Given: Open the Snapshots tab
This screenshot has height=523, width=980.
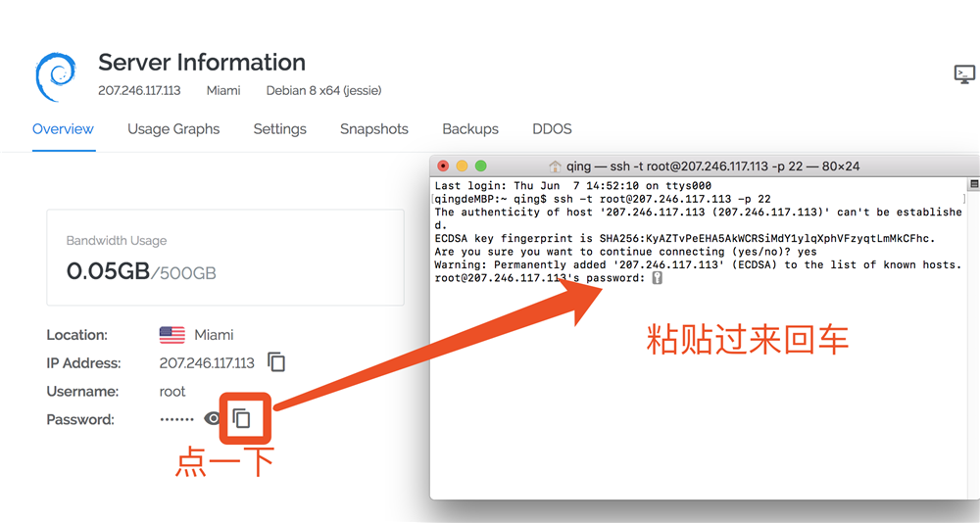Looking at the screenshot, I should (x=374, y=128).
